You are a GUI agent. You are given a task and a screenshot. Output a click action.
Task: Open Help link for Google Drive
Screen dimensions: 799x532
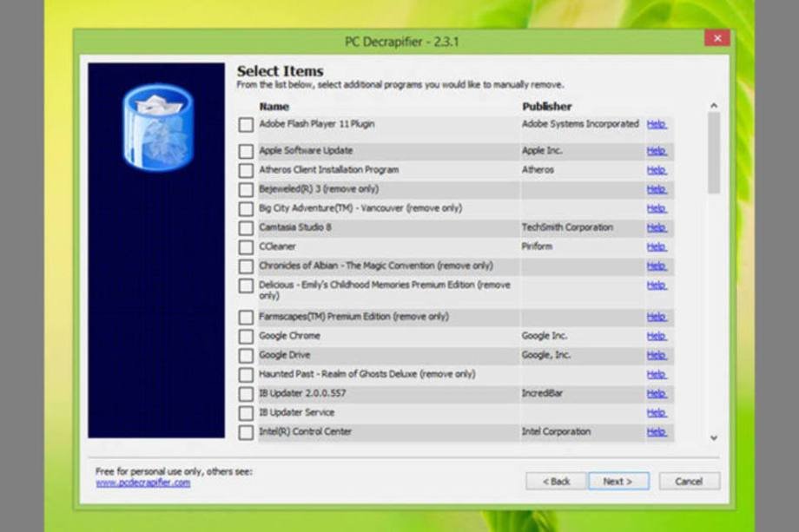pyautogui.click(x=656, y=355)
